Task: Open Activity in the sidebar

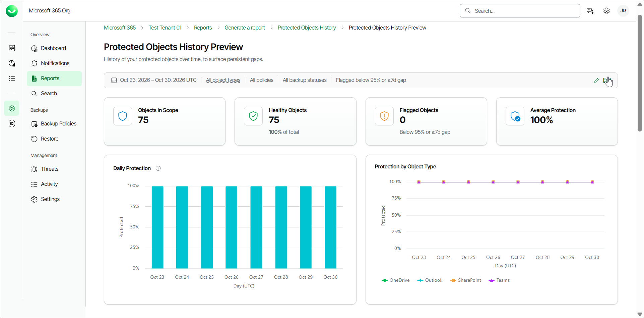Action: [x=54, y=184]
